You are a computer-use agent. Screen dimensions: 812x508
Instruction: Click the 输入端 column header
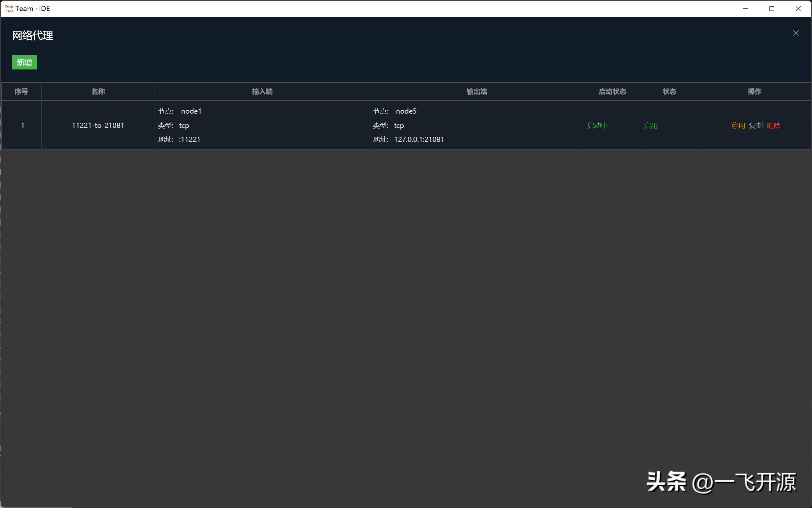coord(262,92)
